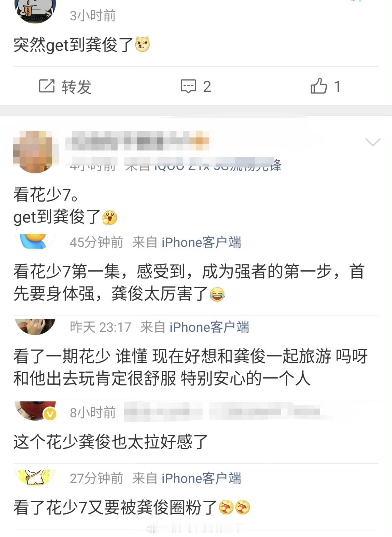
Task: Expand the post options chevron arrow
Action: pos(373,142)
